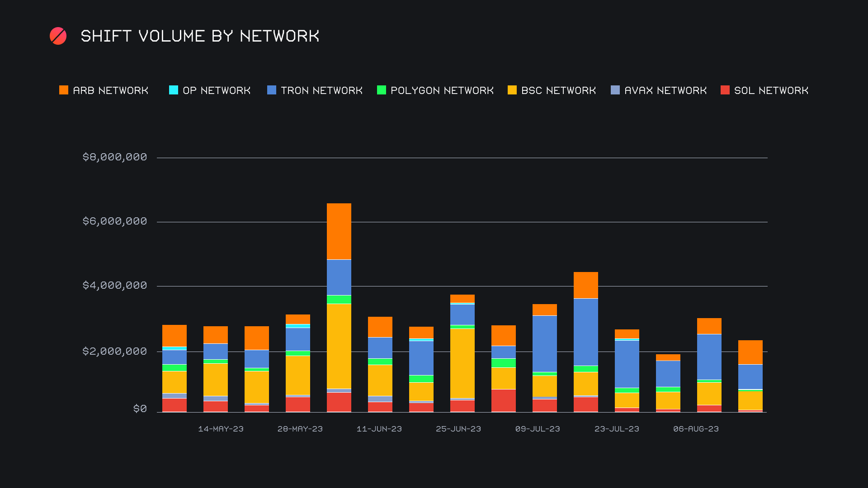868x488 pixels.
Task: Click the SOL Network legend label
Action: (771, 90)
